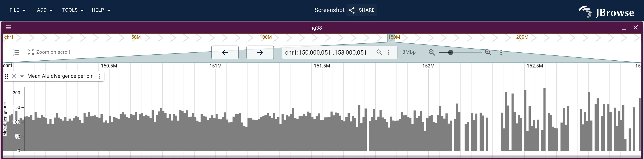Open the FILE menu
Viewport: 644px width, 159px height.
(x=17, y=10)
